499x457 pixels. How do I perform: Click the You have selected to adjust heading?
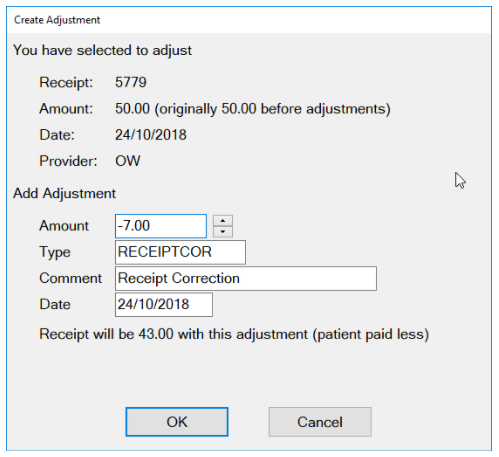(102, 50)
